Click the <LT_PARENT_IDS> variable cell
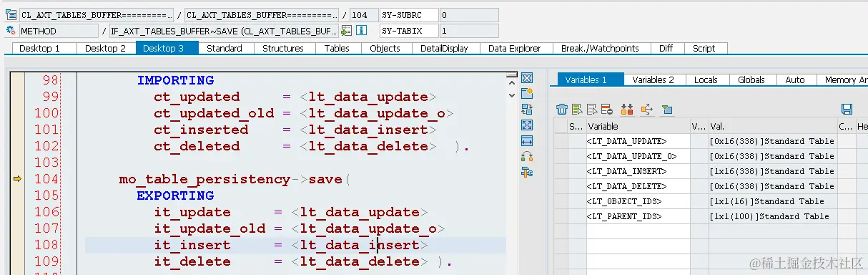This screenshot has height=275, width=868. coord(638,216)
